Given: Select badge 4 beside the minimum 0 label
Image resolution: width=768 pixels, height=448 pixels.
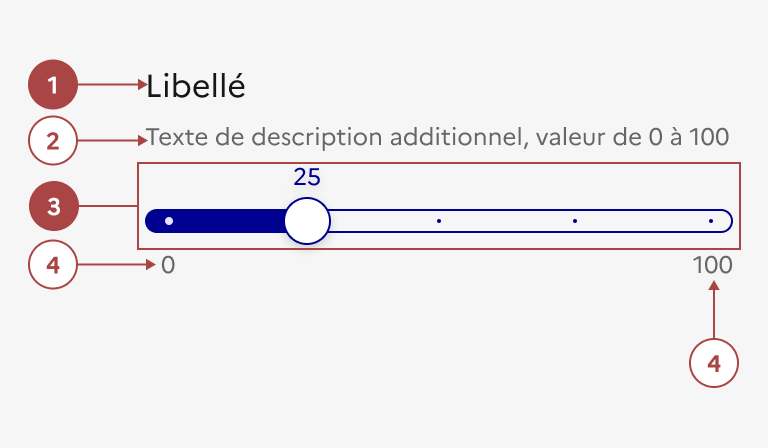Looking at the screenshot, I should (53, 265).
